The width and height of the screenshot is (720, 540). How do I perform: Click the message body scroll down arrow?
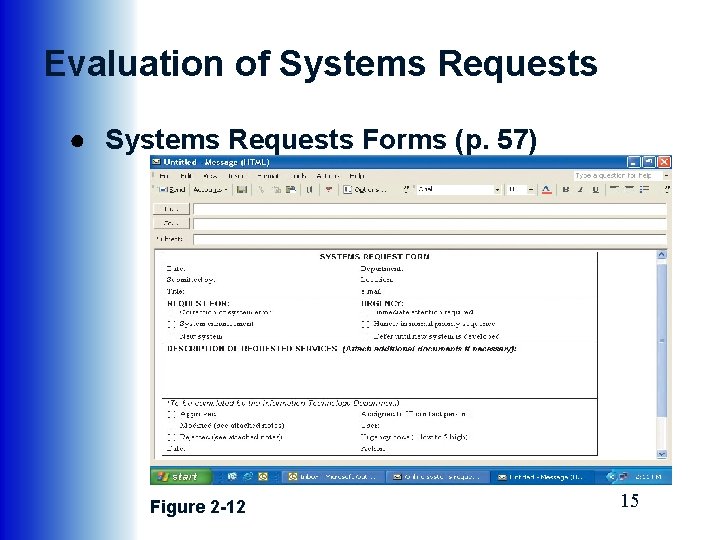click(x=662, y=454)
